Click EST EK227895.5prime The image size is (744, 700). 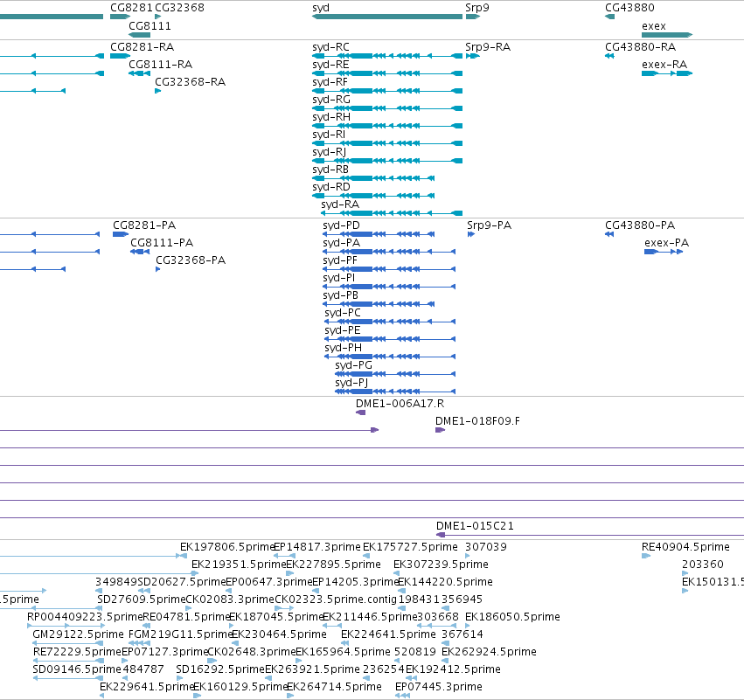coord(334,565)
